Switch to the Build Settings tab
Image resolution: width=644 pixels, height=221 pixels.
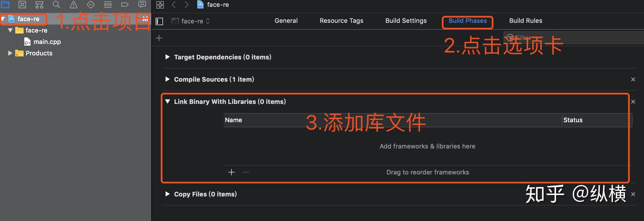(406, 21)
